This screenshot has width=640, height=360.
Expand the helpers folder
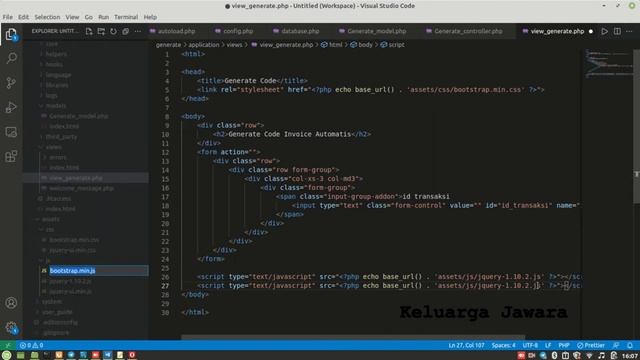[x=56, y=54]
